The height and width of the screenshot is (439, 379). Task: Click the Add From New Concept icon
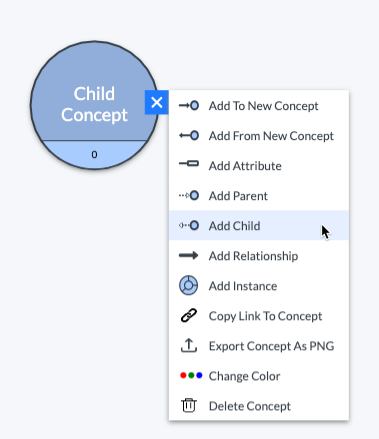189,136
